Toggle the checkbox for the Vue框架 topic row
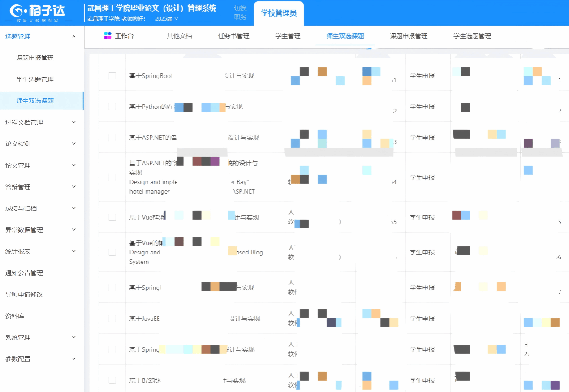The width and height of the screenshot is (569, 392). click(x=112, y=217)
